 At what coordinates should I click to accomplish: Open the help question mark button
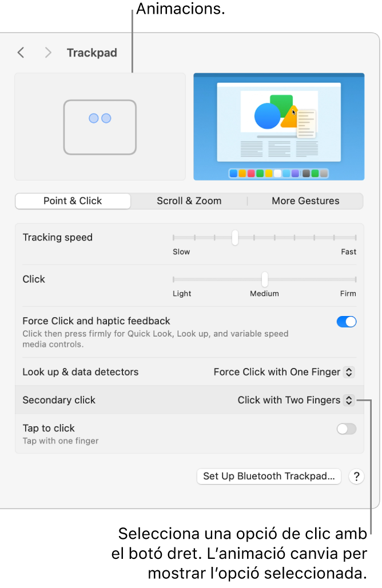(356, 477)
